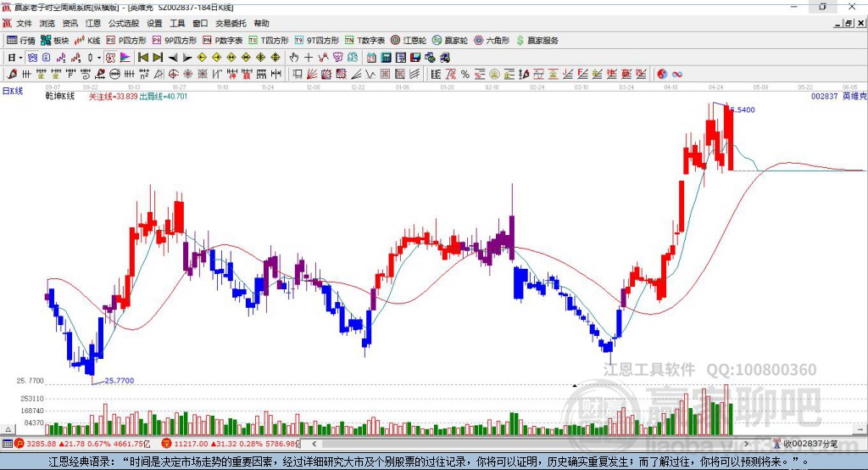Image resolution: width=868 pixels, height=470 pixels.
Task: Expand the candlestick style dropdown arrow
Action: tap(99, 58)
